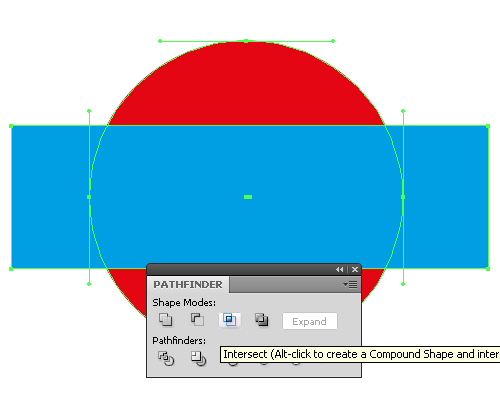Open the Pathfinder panel flyout menu
The image size is (500, 413).
click(x=350, y=284)
